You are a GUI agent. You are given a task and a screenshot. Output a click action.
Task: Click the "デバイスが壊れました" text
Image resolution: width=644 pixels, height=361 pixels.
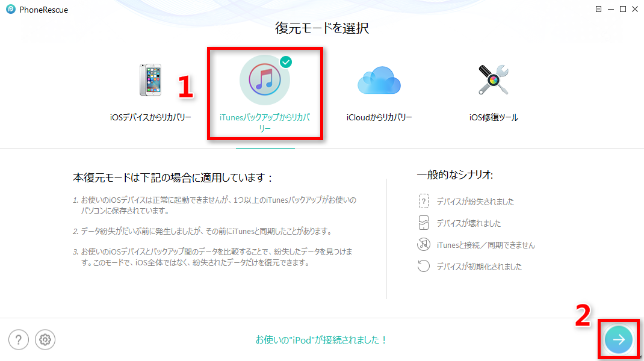[469, 223]
